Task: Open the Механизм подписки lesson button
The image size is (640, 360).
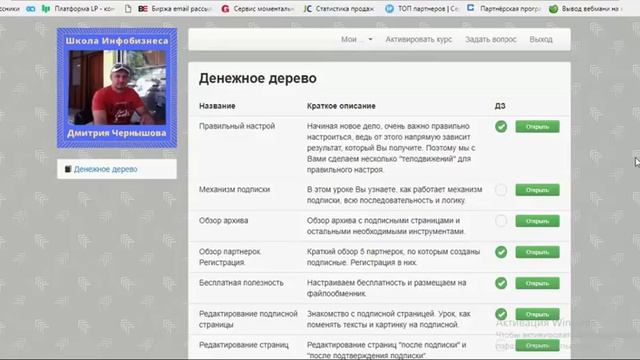Action: pyautogui.click(x=537, y=190)
